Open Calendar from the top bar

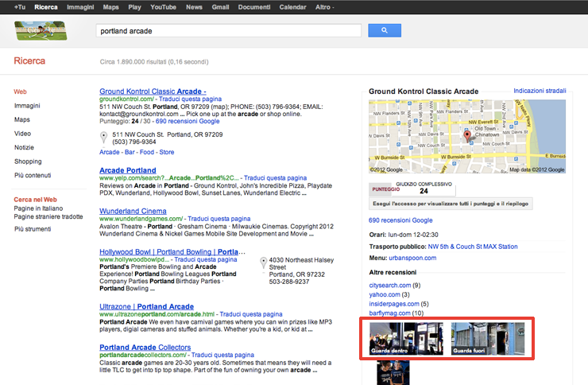coord(292,7)
